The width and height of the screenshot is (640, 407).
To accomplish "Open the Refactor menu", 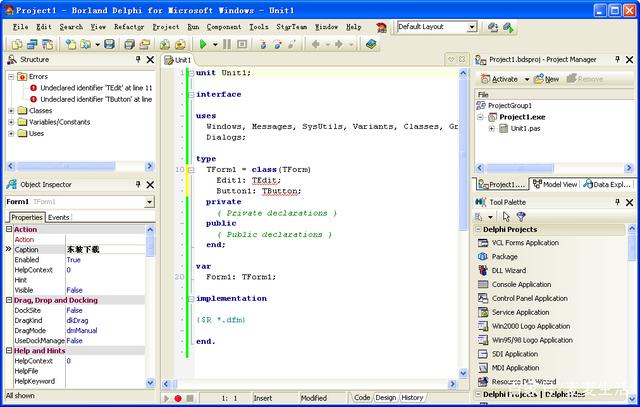I will pos(129,27).
